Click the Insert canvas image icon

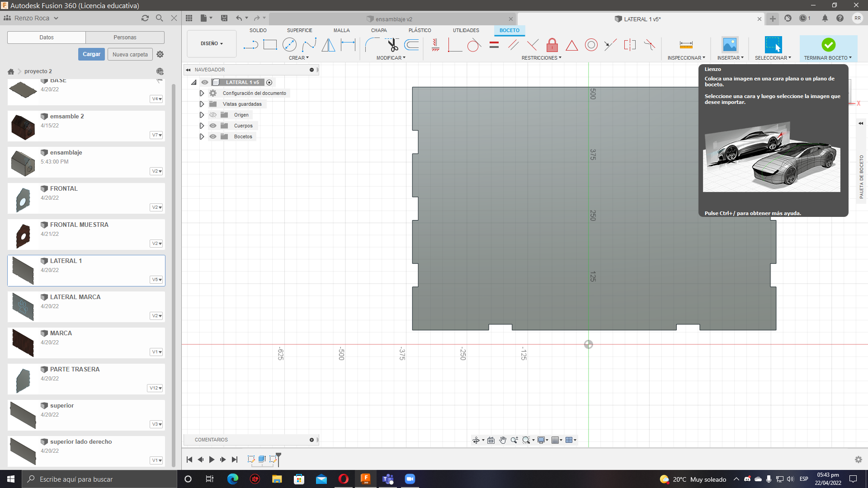(x=730, y=45)
